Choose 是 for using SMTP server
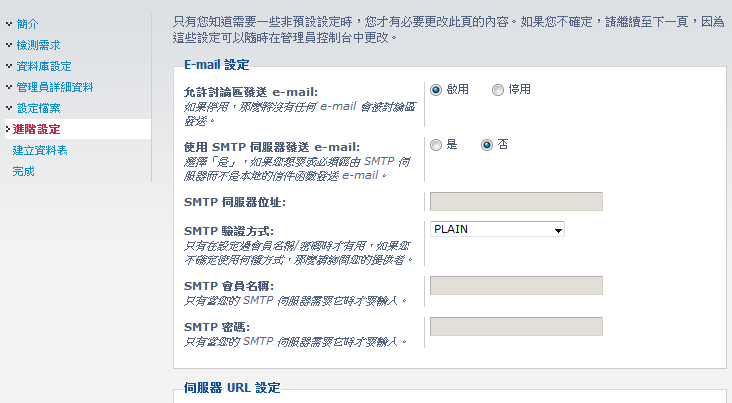732x403 pixels. pos(436,145)
